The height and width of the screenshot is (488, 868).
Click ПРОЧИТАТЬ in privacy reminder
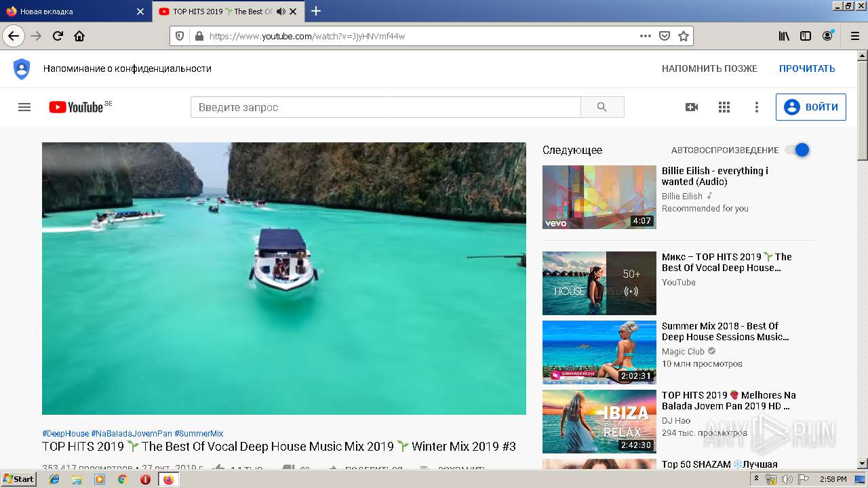(x=807, y=68)
